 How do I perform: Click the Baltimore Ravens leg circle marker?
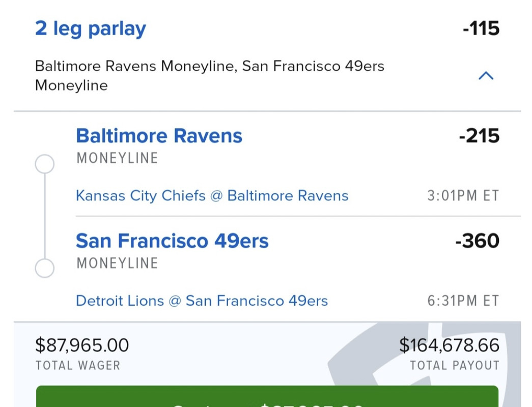point(45,164)
